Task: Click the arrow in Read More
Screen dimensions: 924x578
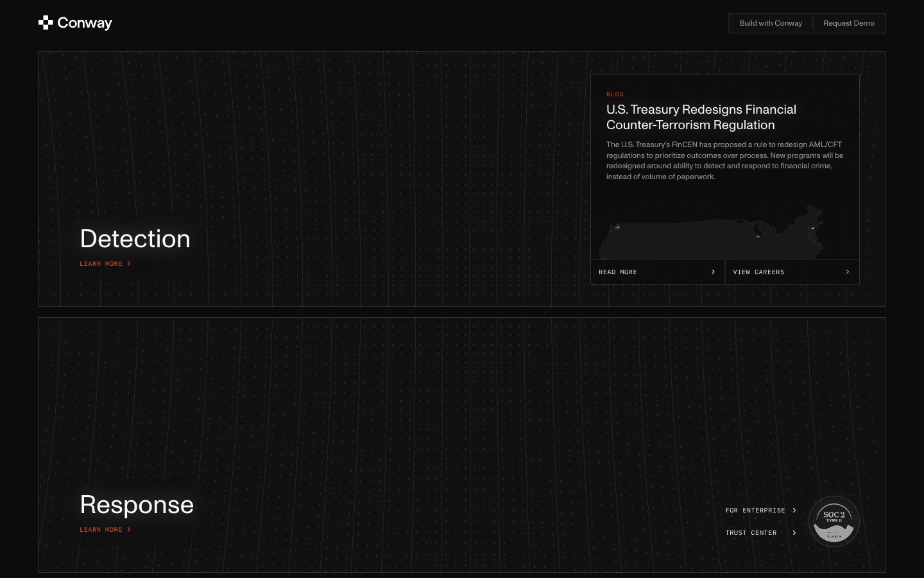Action: point(713,272)
